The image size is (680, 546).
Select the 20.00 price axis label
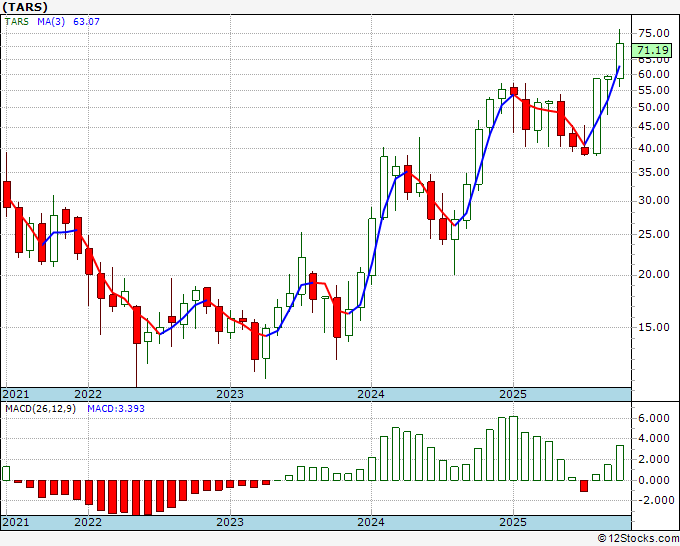tap(654, 274)
